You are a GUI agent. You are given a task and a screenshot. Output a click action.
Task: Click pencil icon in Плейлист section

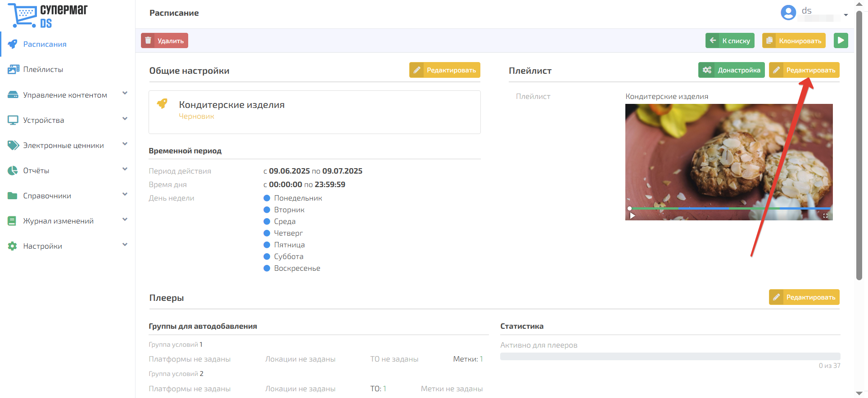pyautogui.click(x=777, y=70)
